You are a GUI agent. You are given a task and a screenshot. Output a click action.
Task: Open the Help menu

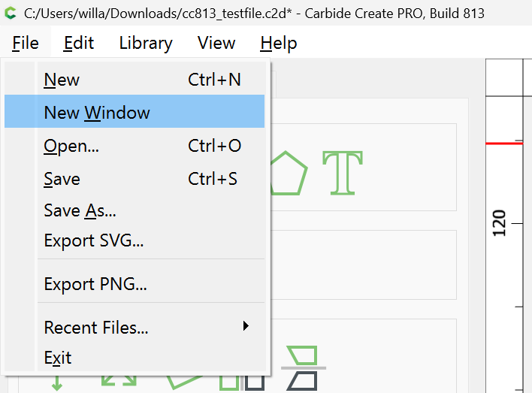point(279,43)
